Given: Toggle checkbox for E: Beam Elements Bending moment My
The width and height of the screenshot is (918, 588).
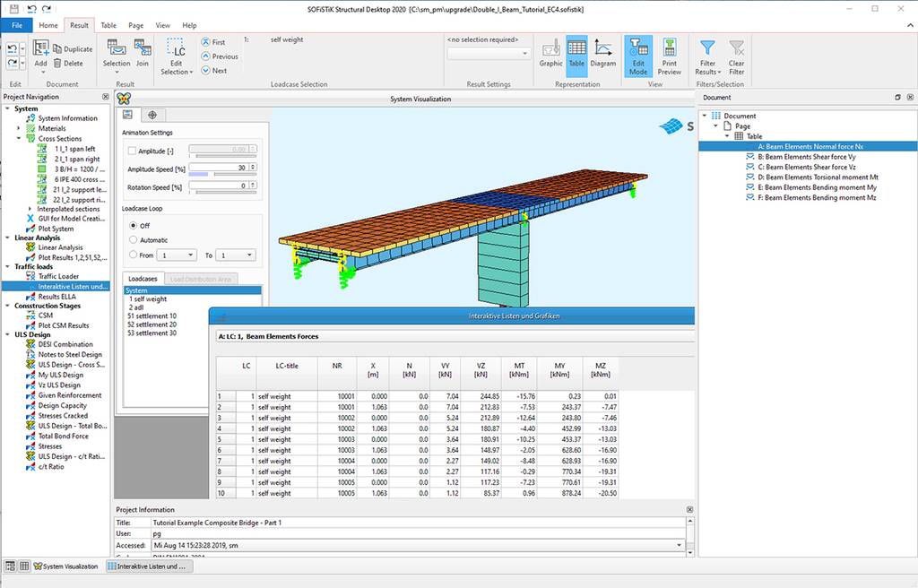Looking at the screenshot, I should [x=750, y=187].
